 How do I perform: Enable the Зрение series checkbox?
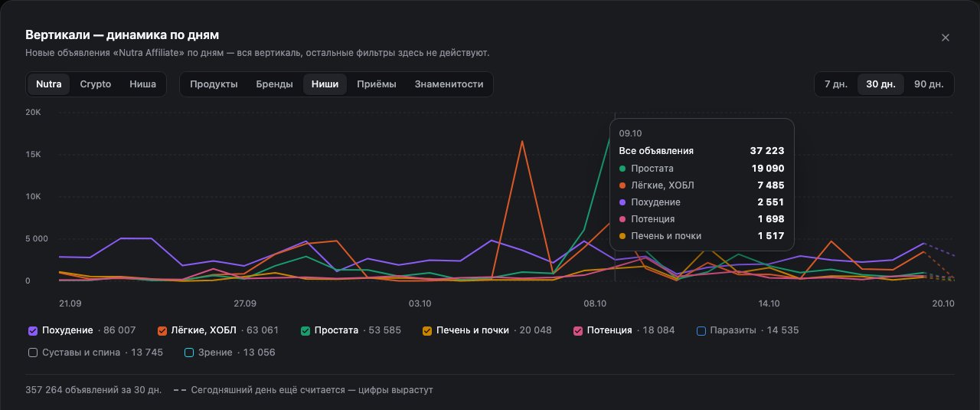pos(189,353)
